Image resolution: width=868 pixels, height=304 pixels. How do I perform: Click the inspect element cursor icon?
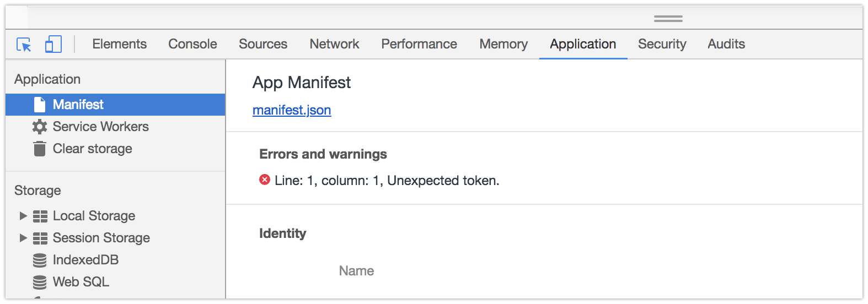click(24, 45)
